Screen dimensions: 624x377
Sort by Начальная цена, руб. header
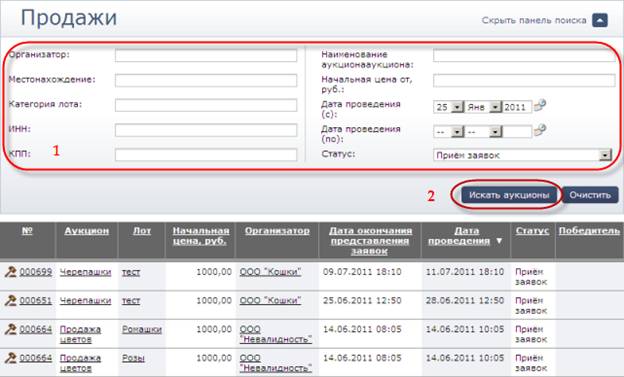click(x=201, y=236)
